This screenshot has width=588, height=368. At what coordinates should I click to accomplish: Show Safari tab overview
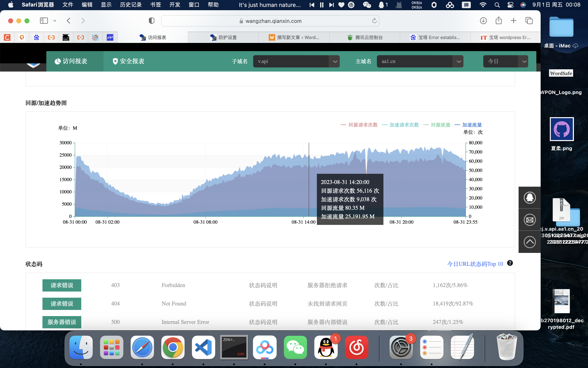[529, 21]
